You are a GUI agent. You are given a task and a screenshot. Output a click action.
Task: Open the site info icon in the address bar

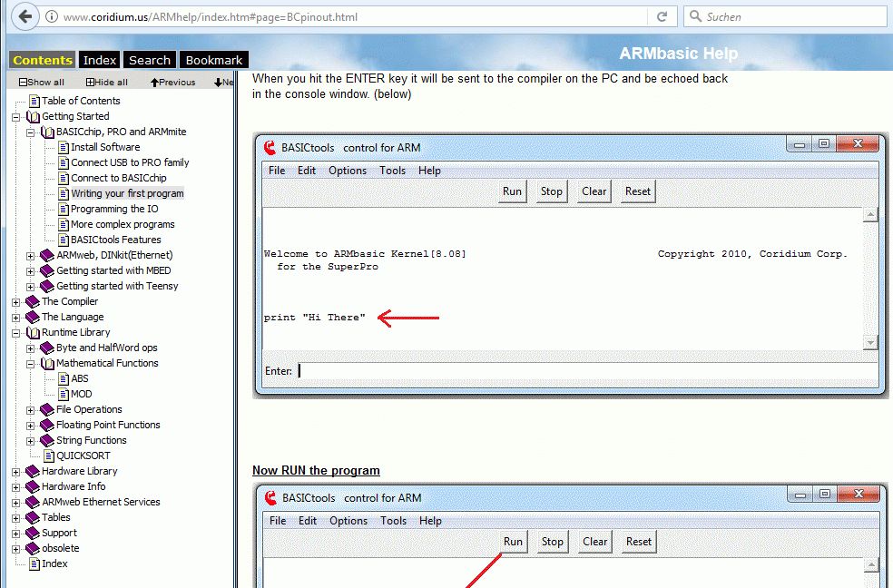pyautogui.click(x=51, y=16)
